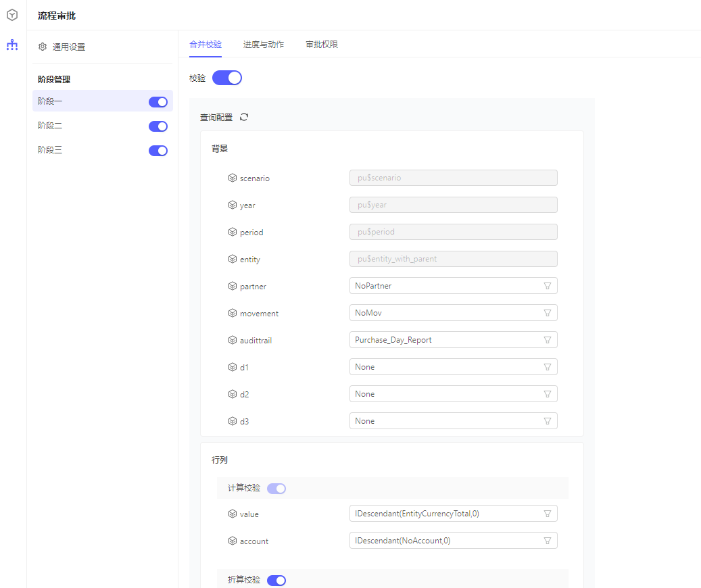Click the filter icon in partner field
The width and height of the screenshot is (701, 588).
click(x=548, y=286)
